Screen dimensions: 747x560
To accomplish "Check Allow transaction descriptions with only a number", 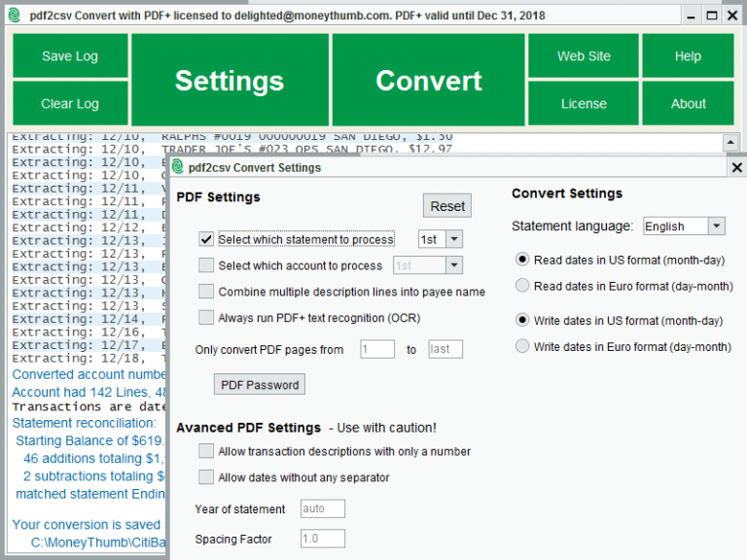I will click(x=206, y=451).
